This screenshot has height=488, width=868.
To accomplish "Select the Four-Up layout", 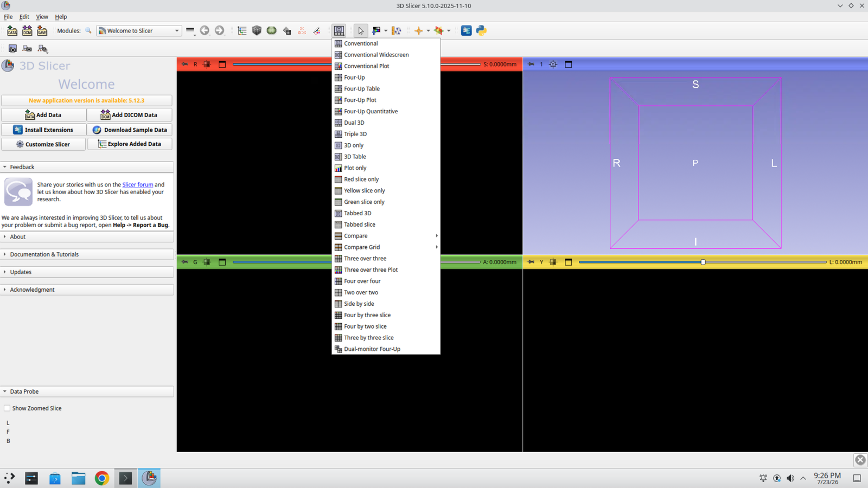I will coord(386,78).
